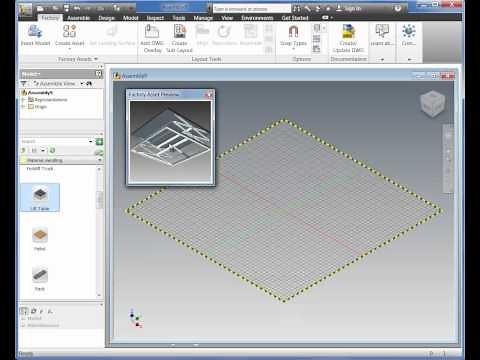Click the speech-bubble icon right of Documentation
480x360 pixels.
coord(382,31)
